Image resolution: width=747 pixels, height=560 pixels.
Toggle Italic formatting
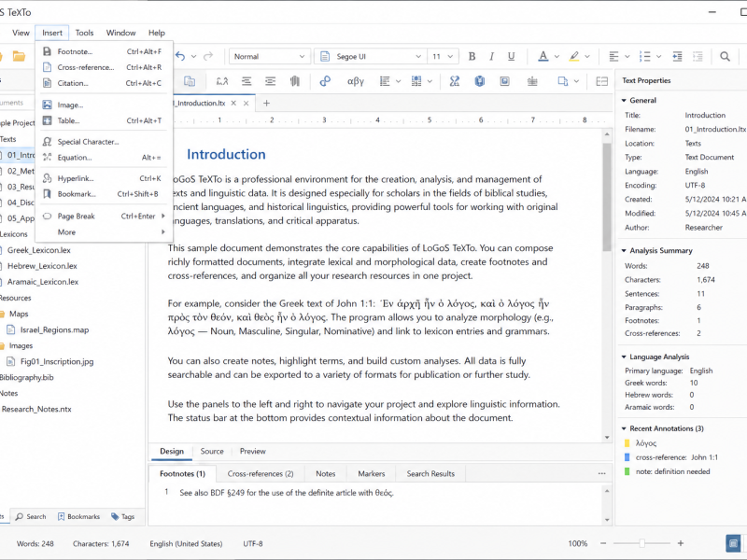(491, 56)
